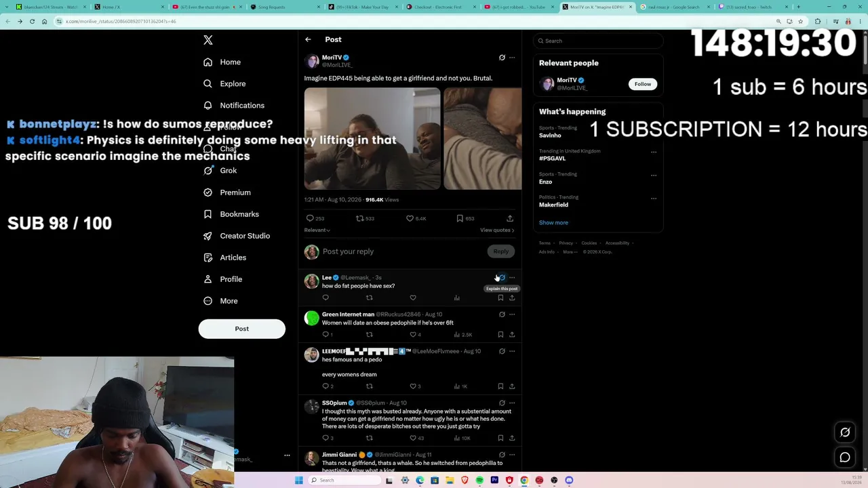This screenshot has height=488, width=868.
Task: Click the Grok icon on Jimmi Gianni's reply
Action: click(502, 455)
